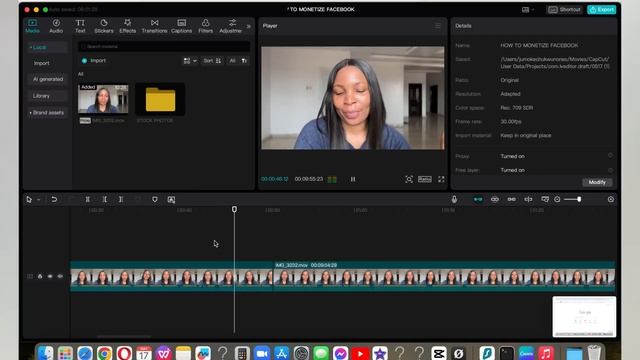640x360 pixels.
Task: Undo the last edit
Action: 54,200
